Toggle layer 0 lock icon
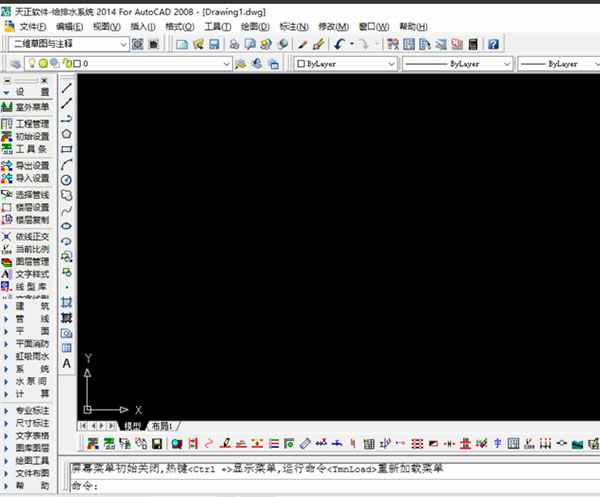This screenshot has height=497, width=600. (x=67, y=64)
